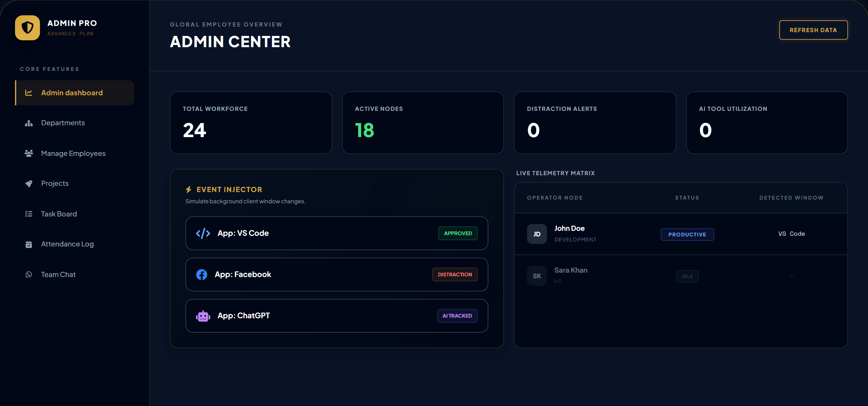Click the Operator Node column header
This screenshot has width=868, height=406.
click(555, 198)
